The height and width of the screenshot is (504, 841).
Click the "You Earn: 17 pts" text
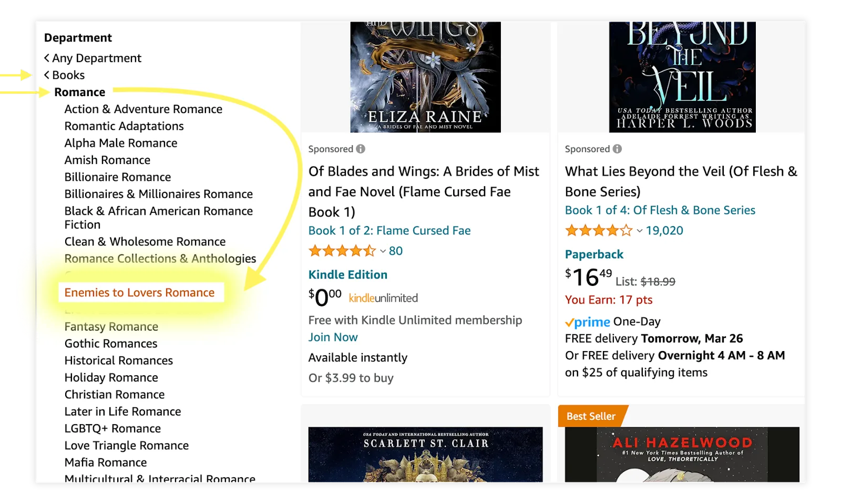click(x=609, y=300)
